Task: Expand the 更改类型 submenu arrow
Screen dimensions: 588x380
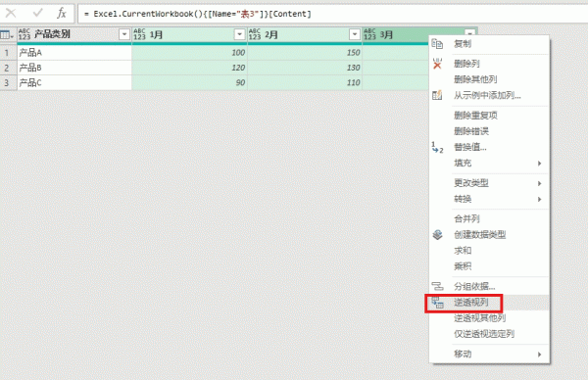Action: click(539, 183)
